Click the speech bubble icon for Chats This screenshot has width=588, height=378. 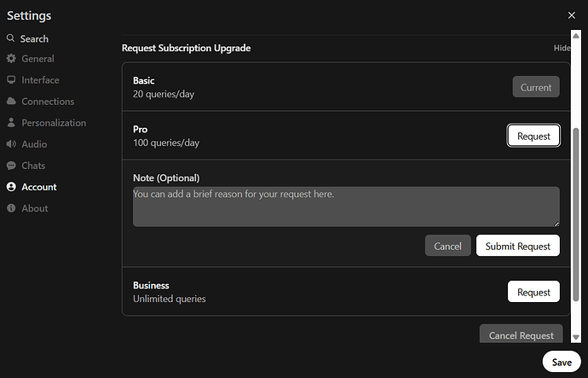click(x=11, y=166)
